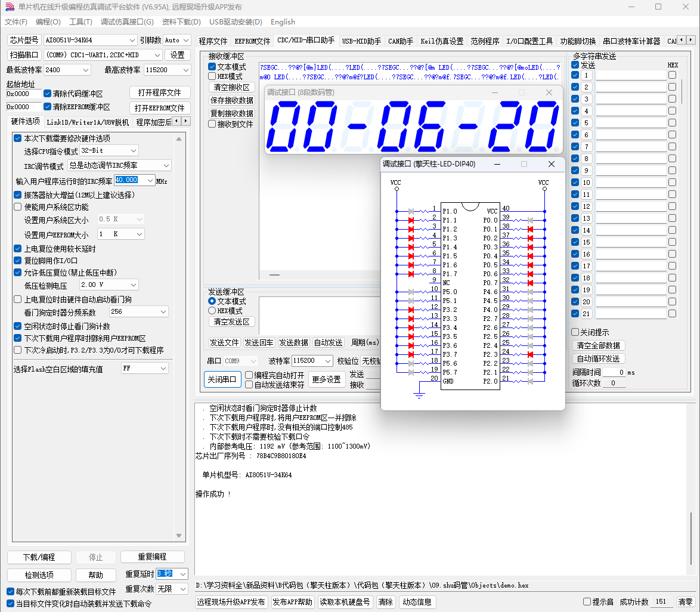Expand the 芯片型号 chip model dropdown
This screenshot has height=612, width=700.
pyautogui.click(x=132, y=40)
